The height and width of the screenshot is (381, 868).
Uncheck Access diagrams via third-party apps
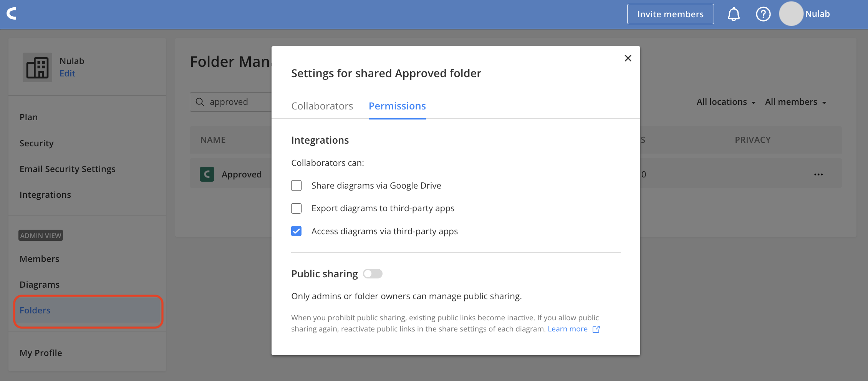pyautogui.click(x=296, y=231)
